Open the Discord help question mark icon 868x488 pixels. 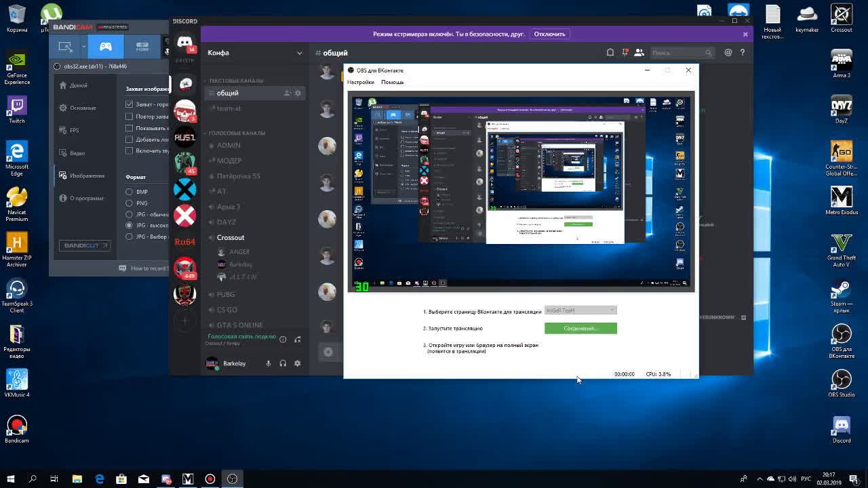click(x=743, y=52)
